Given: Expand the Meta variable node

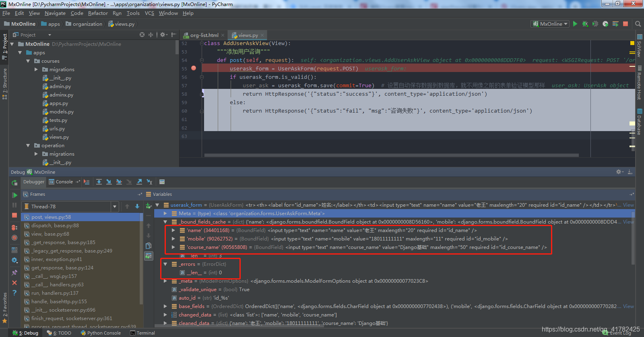Looking at the screenshot, I should [165, 214].
